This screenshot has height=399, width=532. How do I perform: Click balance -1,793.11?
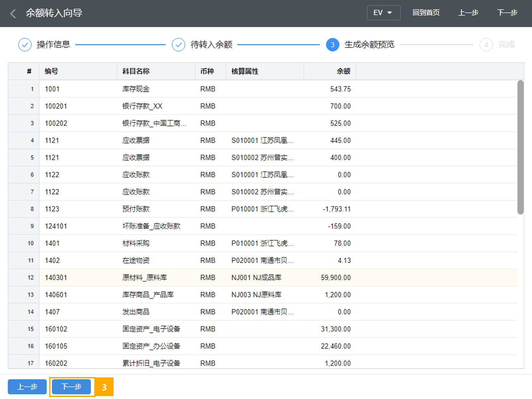pyautogui.click(x=337, y=209)
